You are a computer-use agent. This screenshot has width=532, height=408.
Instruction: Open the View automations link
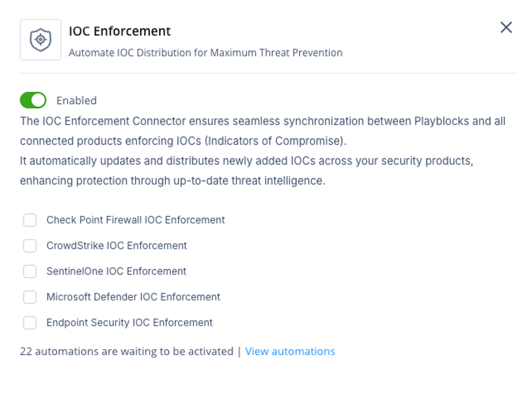coord(290,351)
